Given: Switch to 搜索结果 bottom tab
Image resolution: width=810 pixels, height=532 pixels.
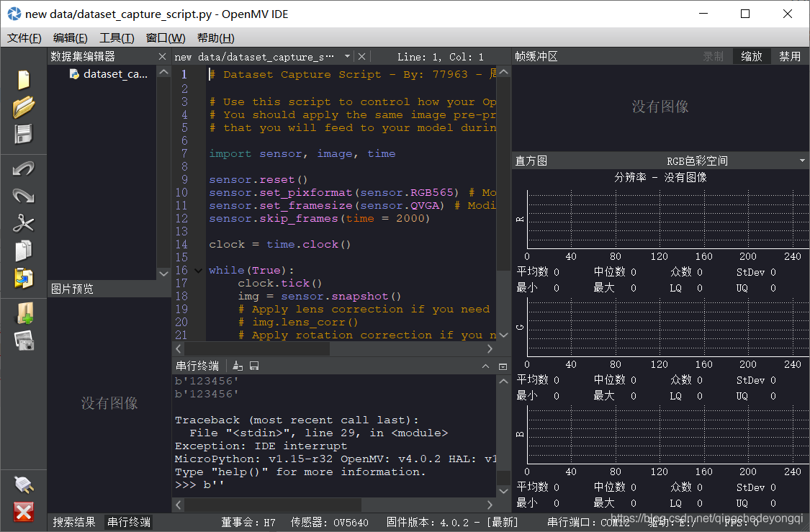Looking at the screenshot, I should (74, 522).
